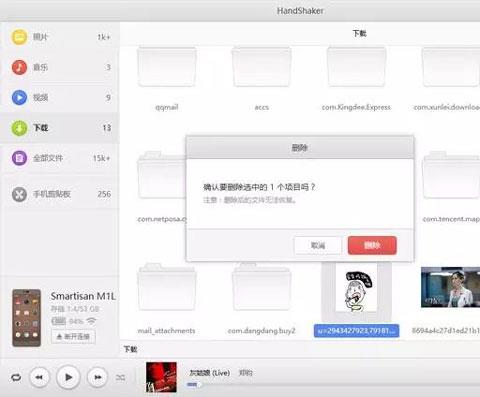Skip to next track
This screenshot has width=480, height=397.
(x=97, y=377)
